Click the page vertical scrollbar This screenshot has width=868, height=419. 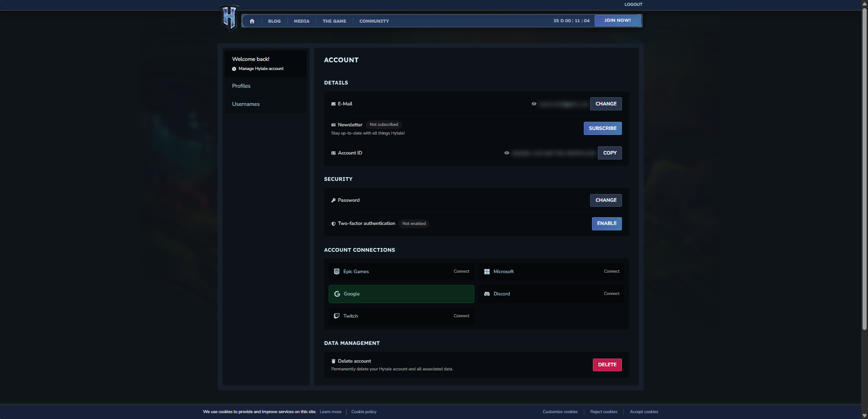[864, 168]
